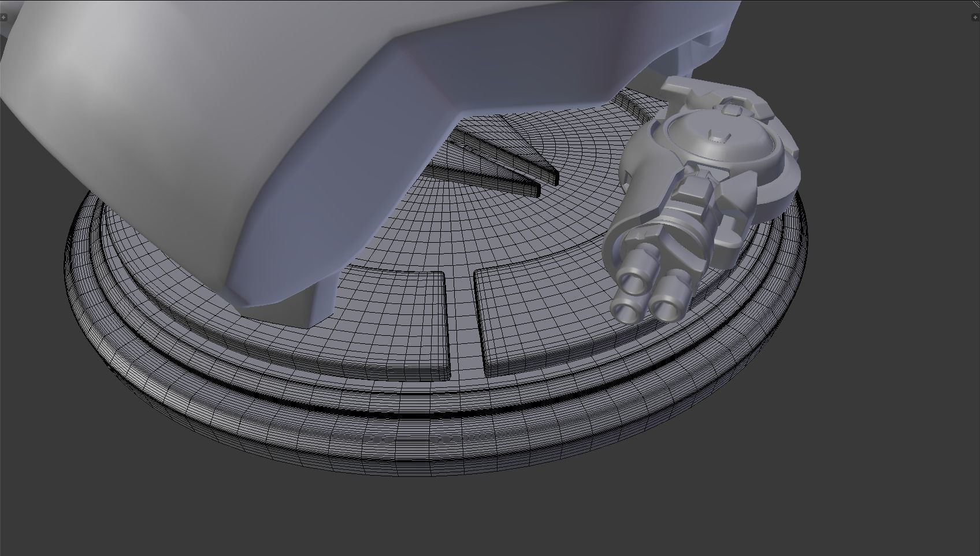Open the hidden Sidebar via top-right plus icon
This screenshot has height=556, width=980.
coord(975,17)
